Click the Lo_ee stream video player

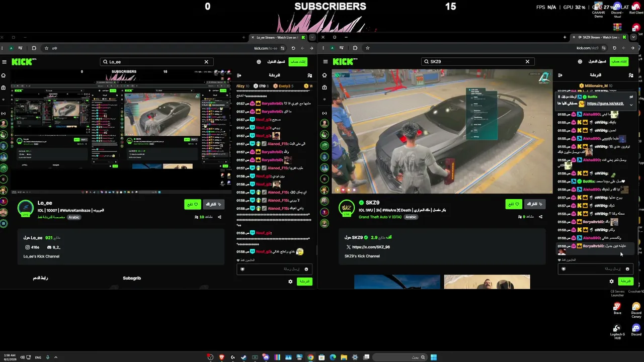(121, 131)
